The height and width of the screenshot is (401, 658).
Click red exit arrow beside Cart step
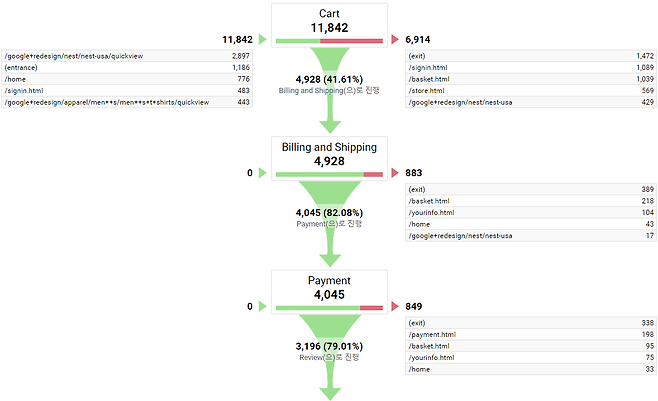396,39
